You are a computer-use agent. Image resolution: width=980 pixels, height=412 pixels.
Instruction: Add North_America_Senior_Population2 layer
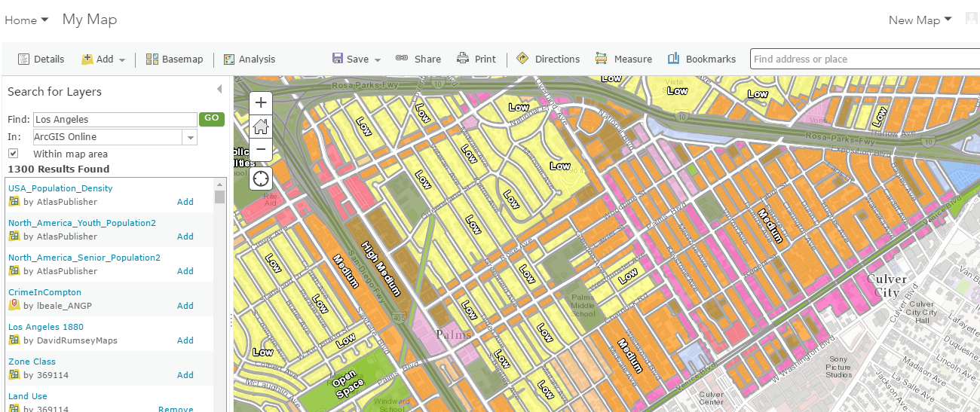(185, 271)
